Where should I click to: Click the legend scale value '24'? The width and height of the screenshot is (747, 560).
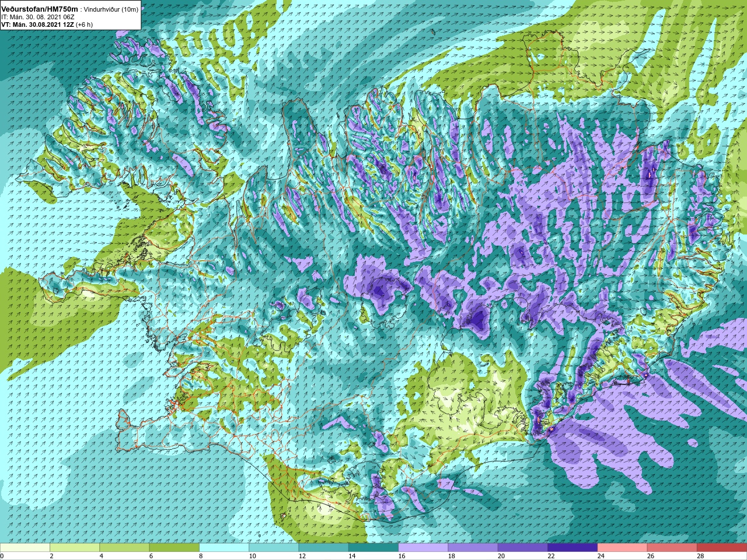point(601,556)
